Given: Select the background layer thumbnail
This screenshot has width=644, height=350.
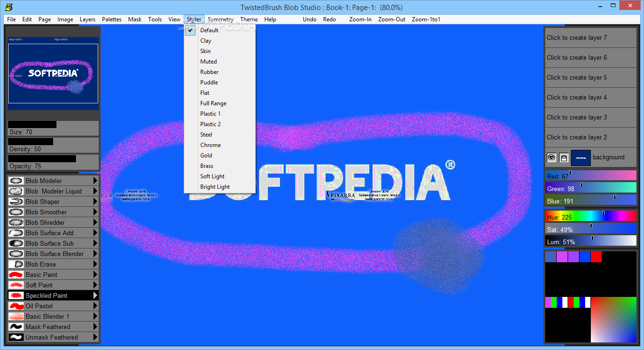Looking at the screenshot, I should point(580,157).
